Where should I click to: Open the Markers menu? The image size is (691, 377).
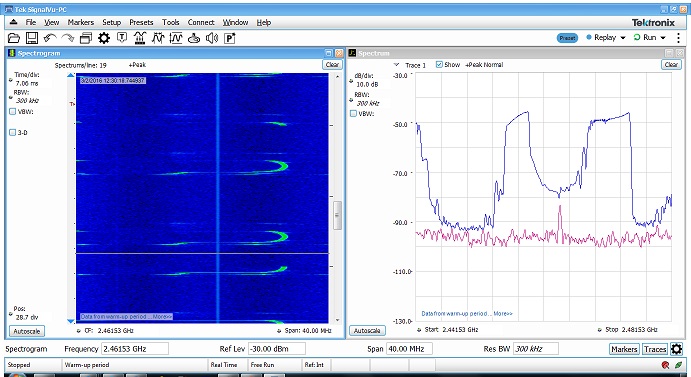(x=80, y=22)
